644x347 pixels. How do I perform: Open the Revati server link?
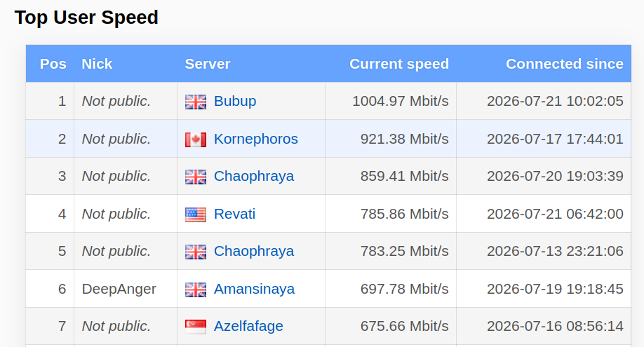234,214
